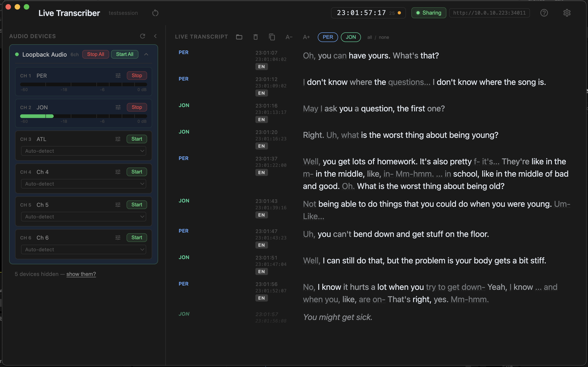Increase transcript font size with A+
The height and width of the screenshot is (367, 588).
306,37
